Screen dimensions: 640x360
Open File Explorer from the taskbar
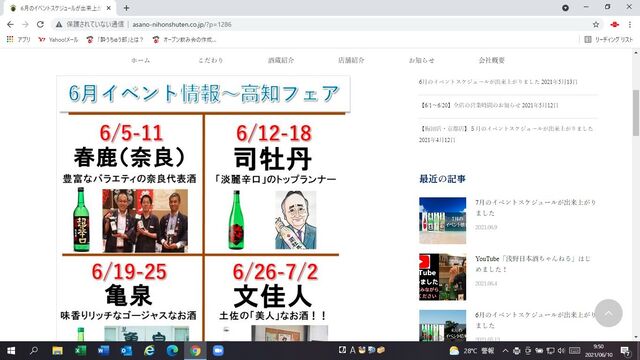58,351
